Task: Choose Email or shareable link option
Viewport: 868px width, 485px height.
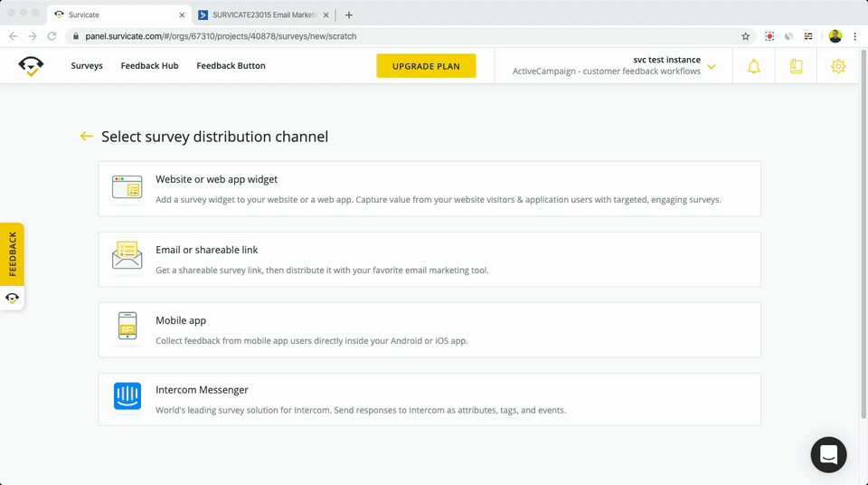Action: tap(429, 259)
